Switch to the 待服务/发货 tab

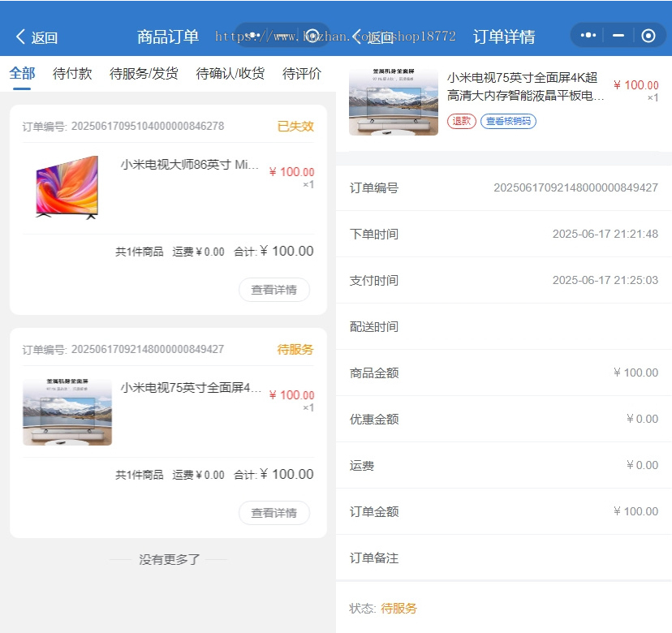pyautogui.click(x=144, y=73)
